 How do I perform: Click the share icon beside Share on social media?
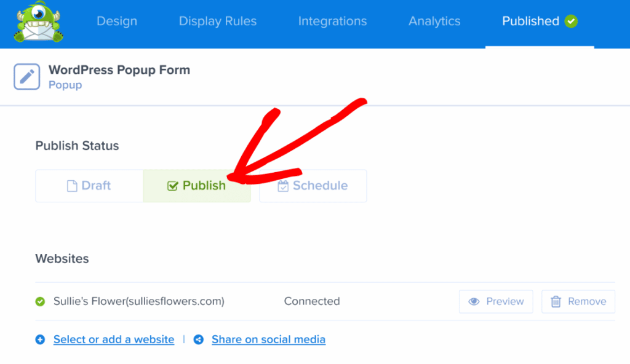(198, 339)
